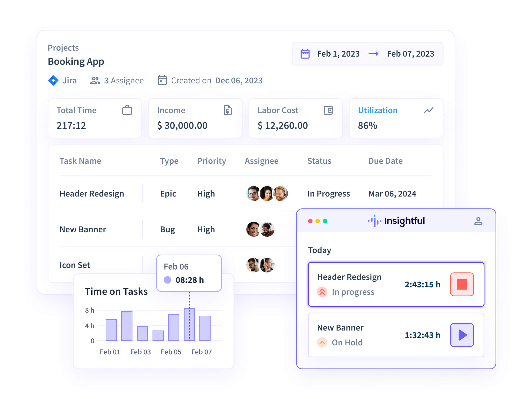Viewport: 532px width, 399px height.
Task: Click the second avatar in Icon Set row
Action: [267, 265]
